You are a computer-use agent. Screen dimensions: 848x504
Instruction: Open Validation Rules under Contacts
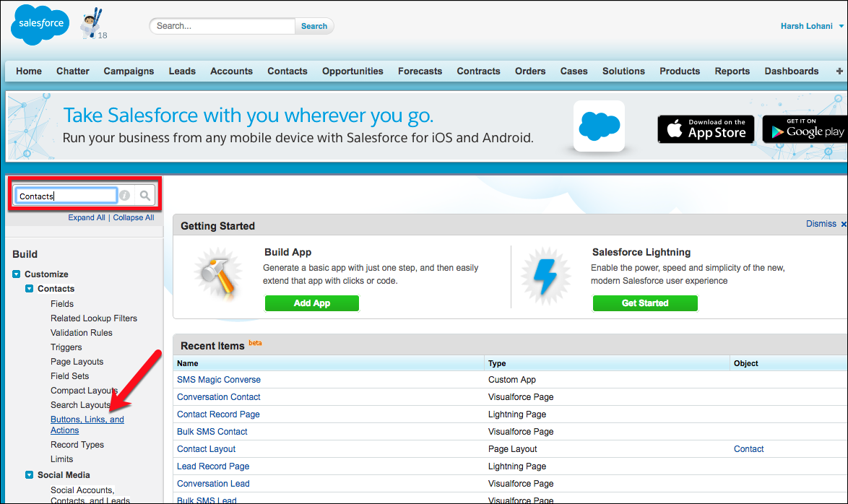[82, 333]
